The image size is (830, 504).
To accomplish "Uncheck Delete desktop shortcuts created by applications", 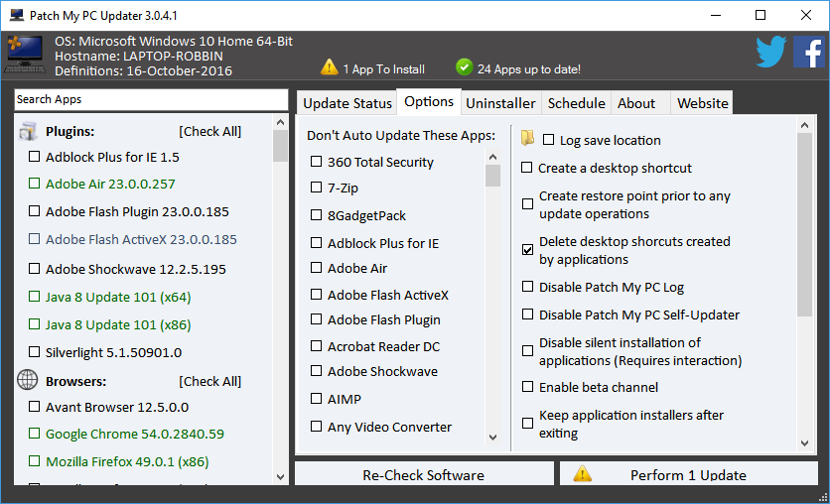I will [x=527, y=250].
